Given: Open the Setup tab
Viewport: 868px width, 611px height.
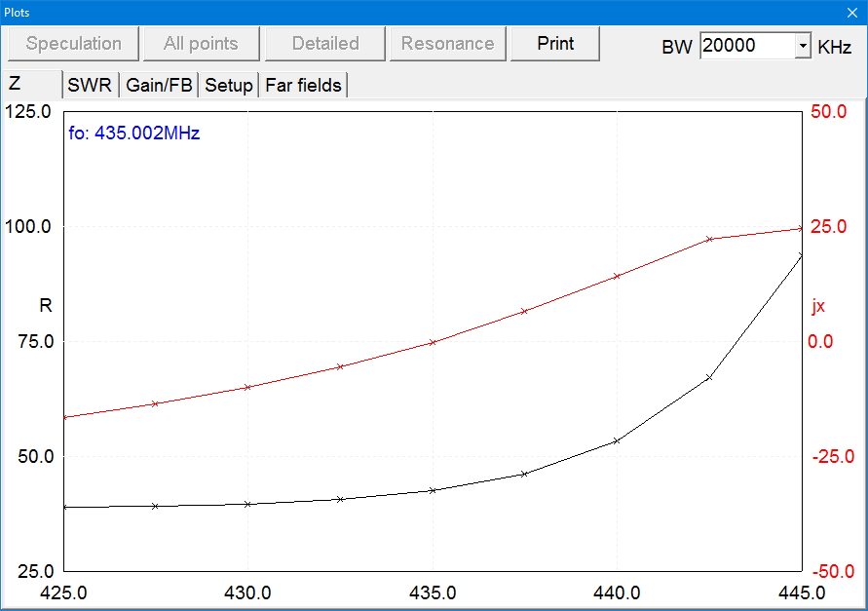Looking at the screenshot, I should point(229,86).
